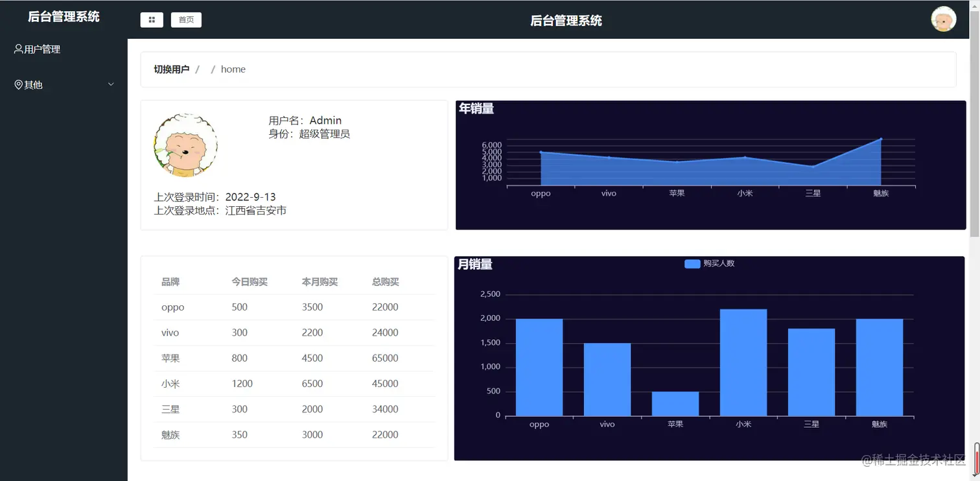Click the 1200 today purchase cell
The width and height of the screenshot is (980, 481).
click(242, 384)
